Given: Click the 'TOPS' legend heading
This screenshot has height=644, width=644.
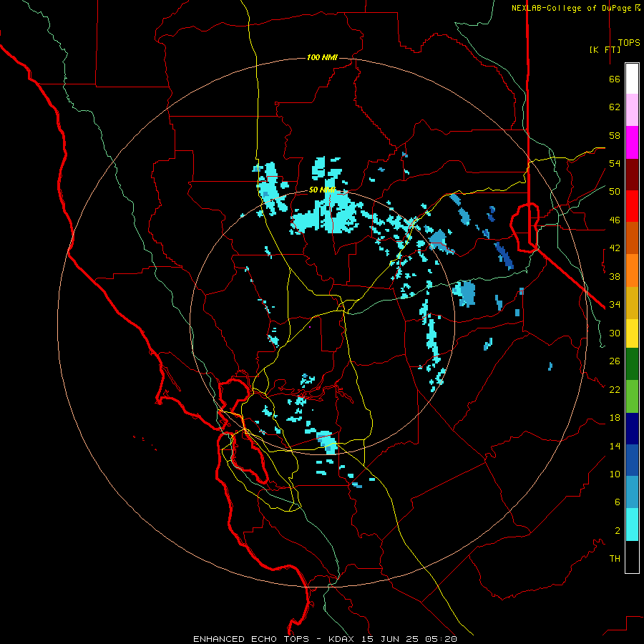Looking at the screenshot, I should point(629,43).
